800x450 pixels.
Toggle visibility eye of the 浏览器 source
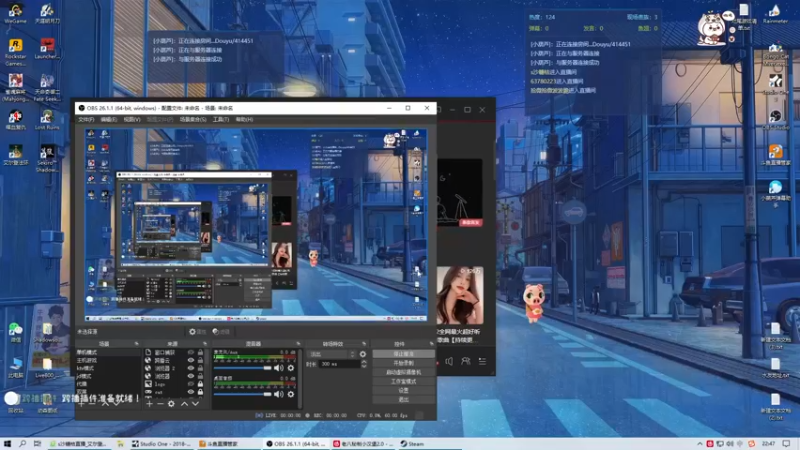pos(191,376)
